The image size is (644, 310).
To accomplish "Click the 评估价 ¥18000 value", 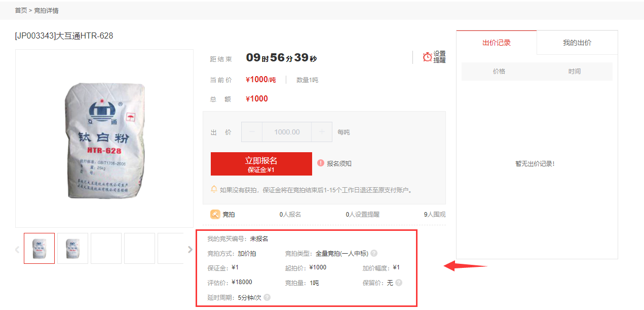I will click(242, 283).
